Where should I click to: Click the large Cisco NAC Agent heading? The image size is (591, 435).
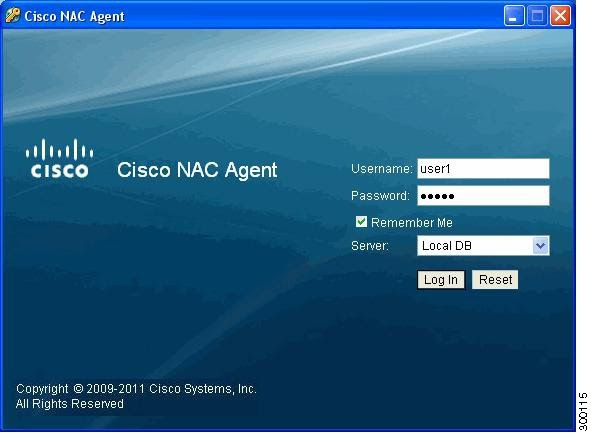197,170
